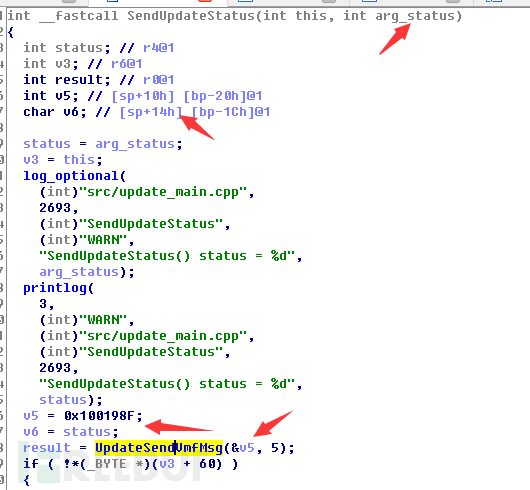Click the 2693 line number in printlog call
The height and width of the screenshot is (490, 530).
tap(55, 368)
